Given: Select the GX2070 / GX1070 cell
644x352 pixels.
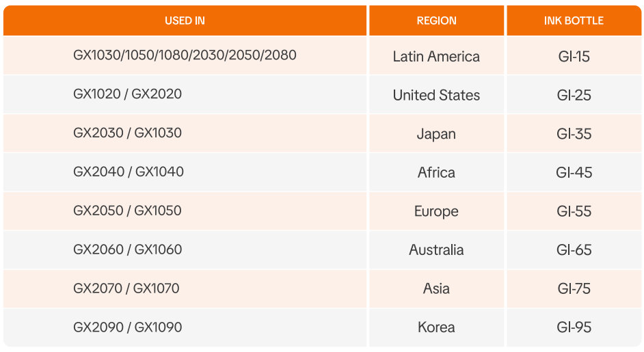Looking at the screenshot, I should click(126, 288).
